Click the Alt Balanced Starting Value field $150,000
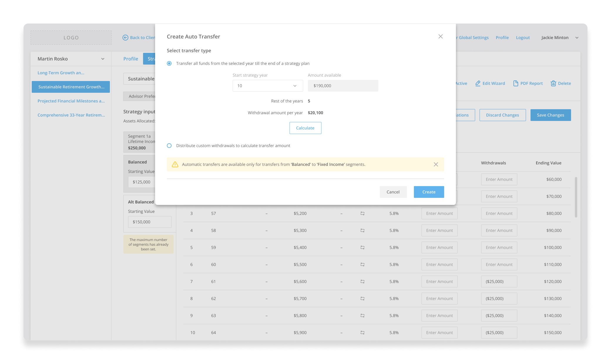The height and width of the screenshot is (364, 611). [x=150, y=222]
